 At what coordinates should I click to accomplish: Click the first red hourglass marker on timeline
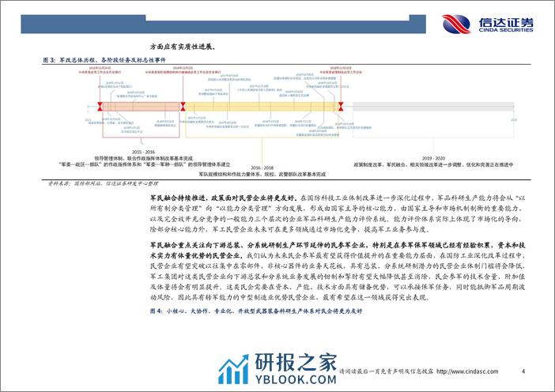tap(100, 106)
